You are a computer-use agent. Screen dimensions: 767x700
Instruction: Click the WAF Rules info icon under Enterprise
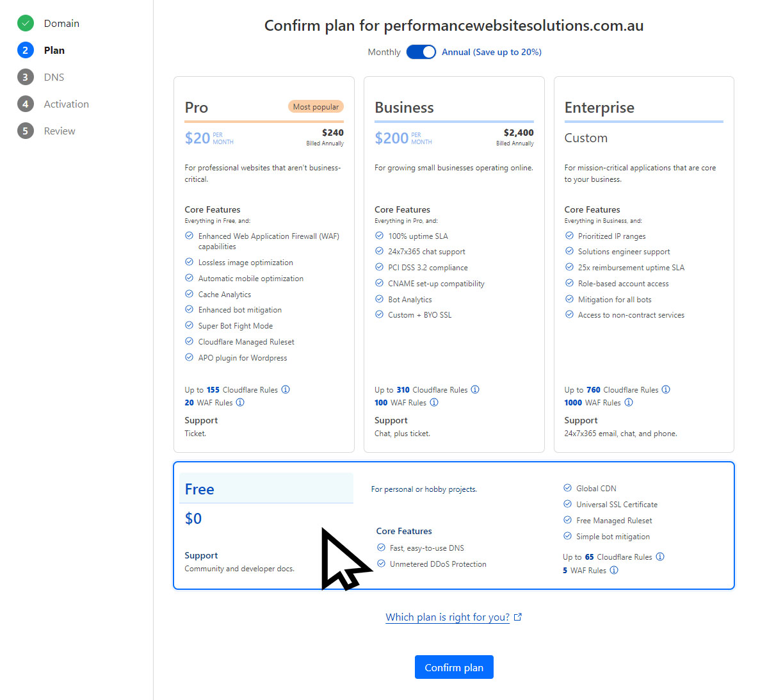pos(629,402)
